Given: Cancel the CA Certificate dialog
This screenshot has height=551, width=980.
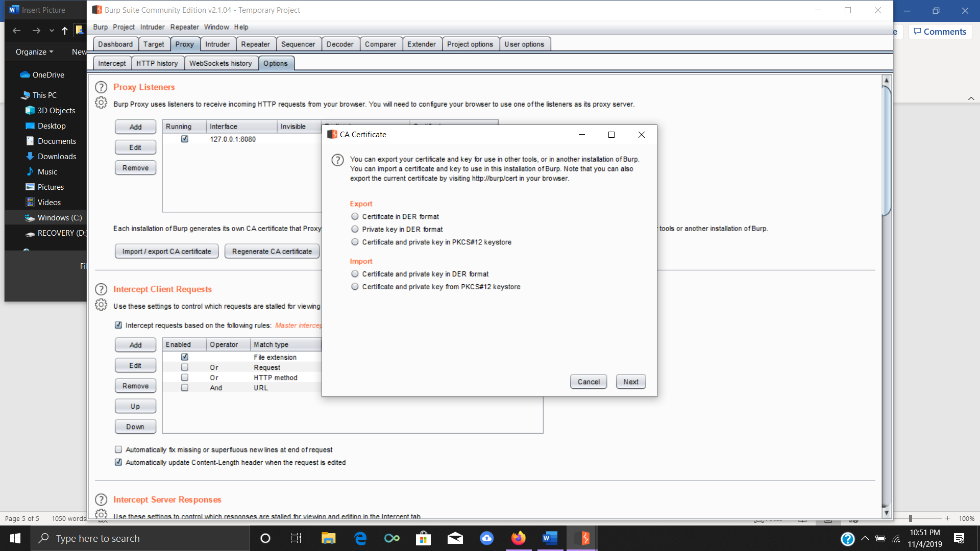Looking at the screenshot, I should pos(589,382).
